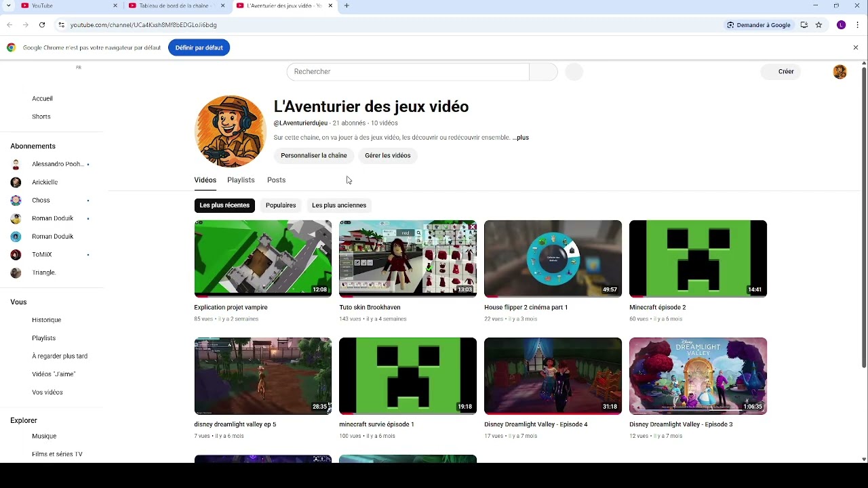Click Disney Dreamlight Valley - Episode 4 title
Viewport: 868px width, 488px height.
536,424
